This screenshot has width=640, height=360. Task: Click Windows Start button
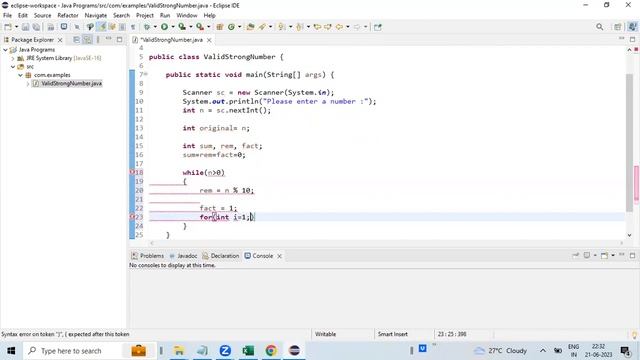point(11,351)
